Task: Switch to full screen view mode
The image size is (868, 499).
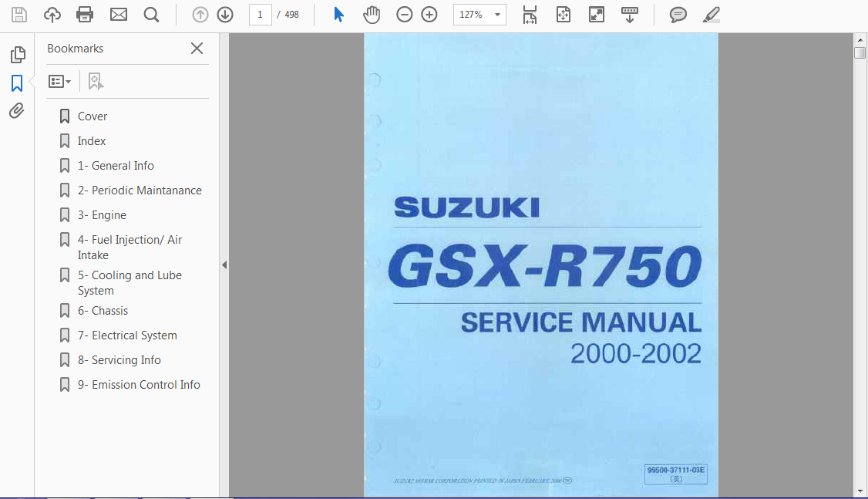Action: pos(596,15)
